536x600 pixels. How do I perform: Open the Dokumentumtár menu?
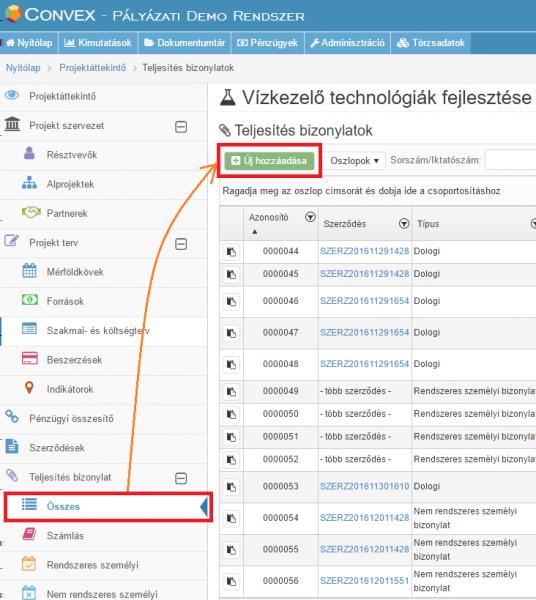tap(185, 43)
